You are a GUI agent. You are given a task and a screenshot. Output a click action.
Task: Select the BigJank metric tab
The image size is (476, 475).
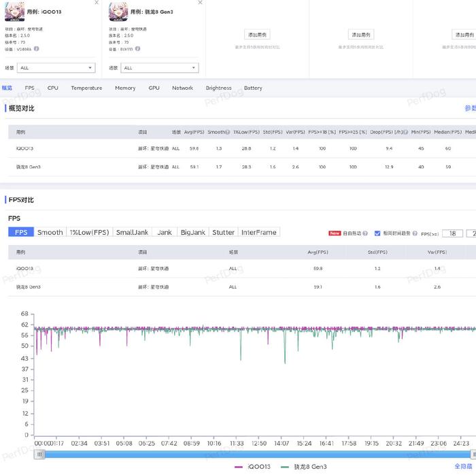coord(192,232)
